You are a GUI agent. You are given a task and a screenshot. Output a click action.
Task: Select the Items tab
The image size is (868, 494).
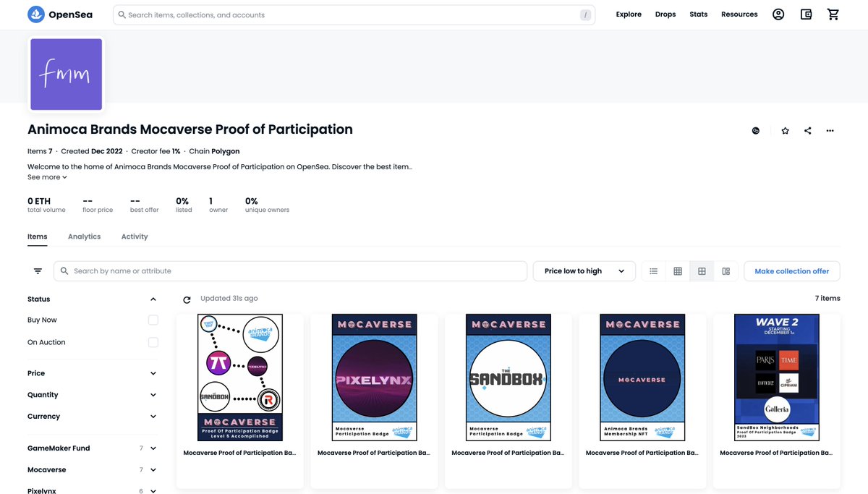(x=38, y=237)
